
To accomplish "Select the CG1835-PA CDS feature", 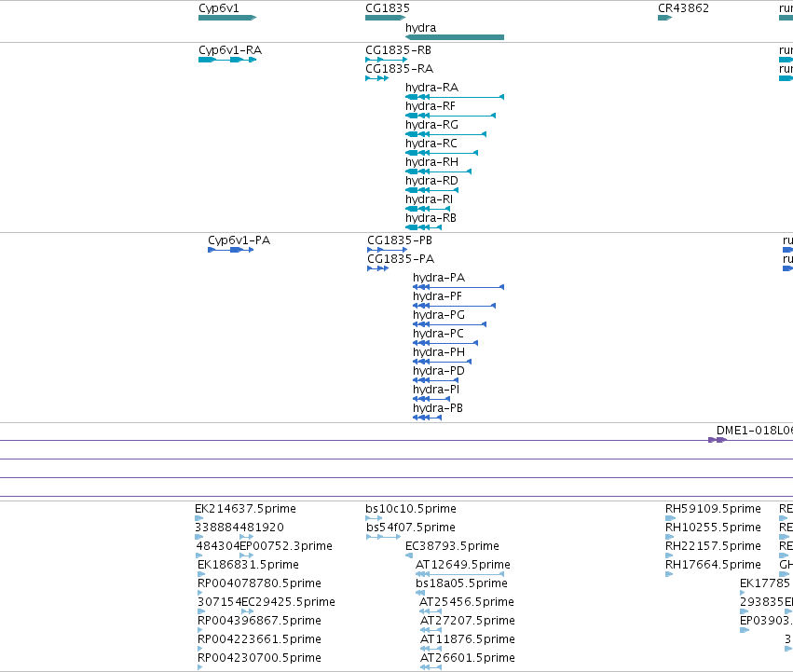I will pos(377,268).
